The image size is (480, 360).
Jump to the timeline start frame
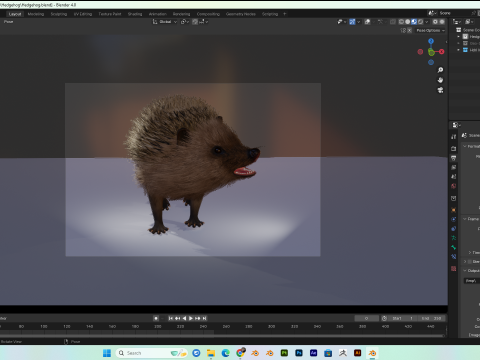coord(170,318)
